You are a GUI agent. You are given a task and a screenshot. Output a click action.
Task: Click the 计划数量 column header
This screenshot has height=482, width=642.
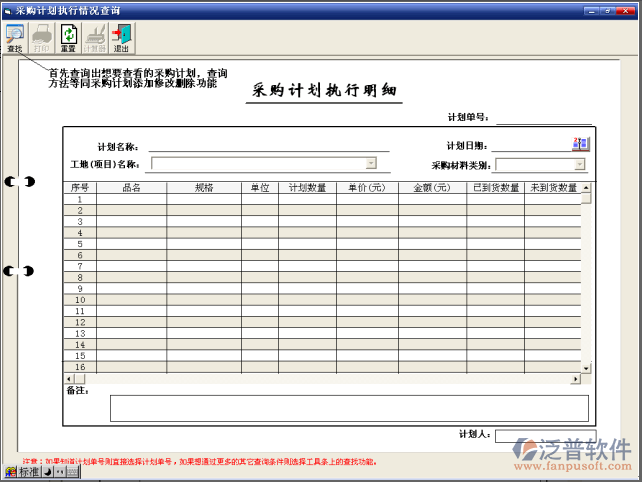click(x=307, y=188)
